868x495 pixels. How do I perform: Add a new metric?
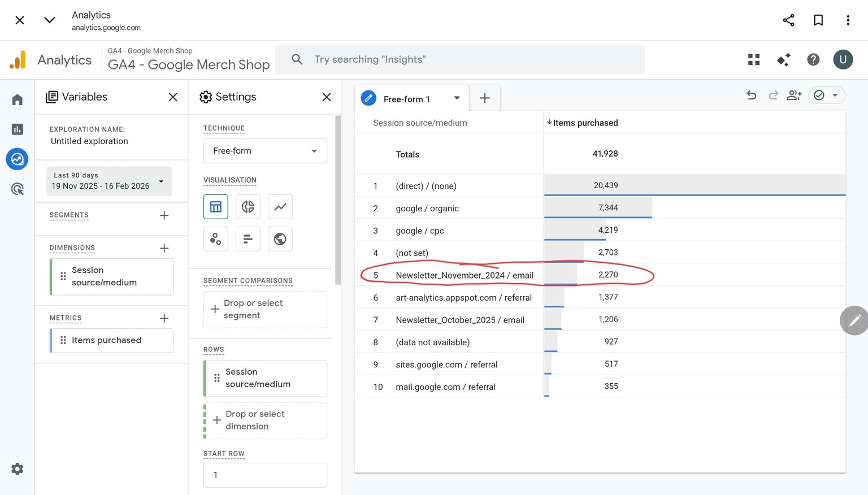tap(164, 318)
